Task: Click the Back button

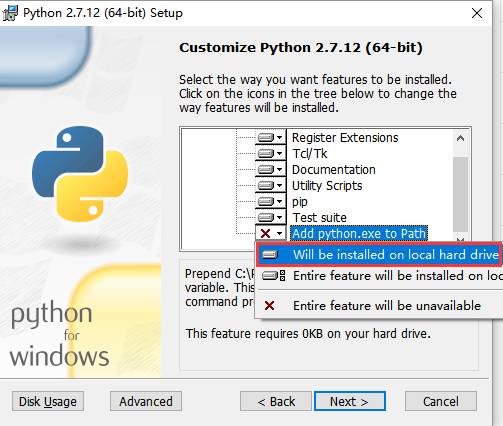Action: coord(276,401)
